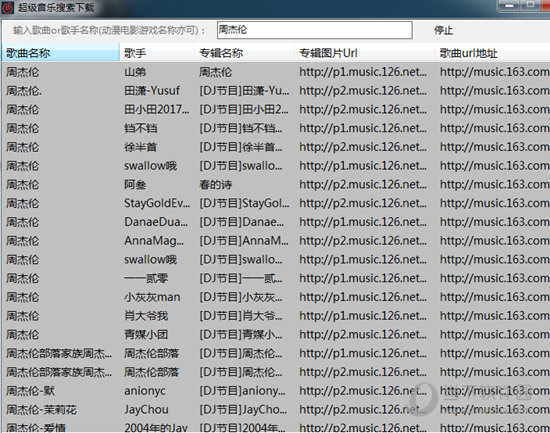Select the singer cell 一一贰零
550x433 pixels.
click(146, 278)
